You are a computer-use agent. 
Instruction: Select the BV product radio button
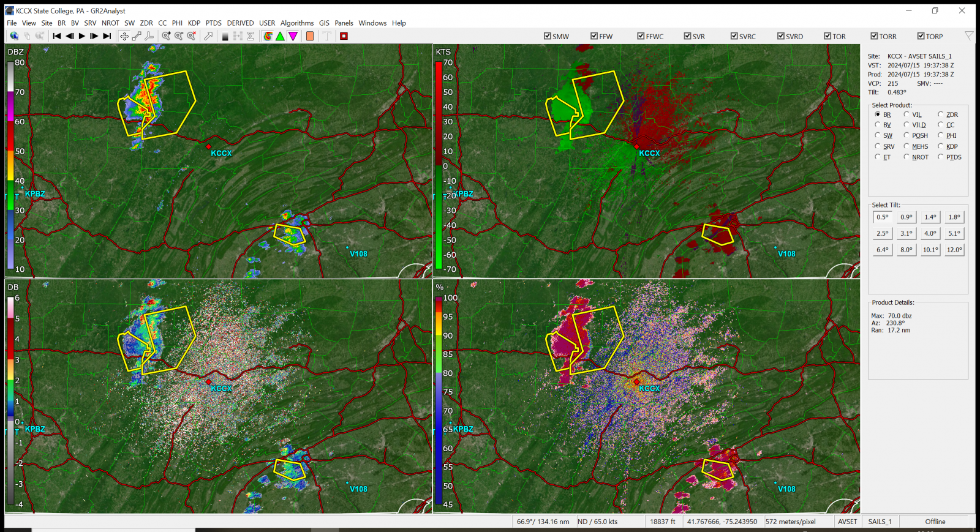point(878,125)
